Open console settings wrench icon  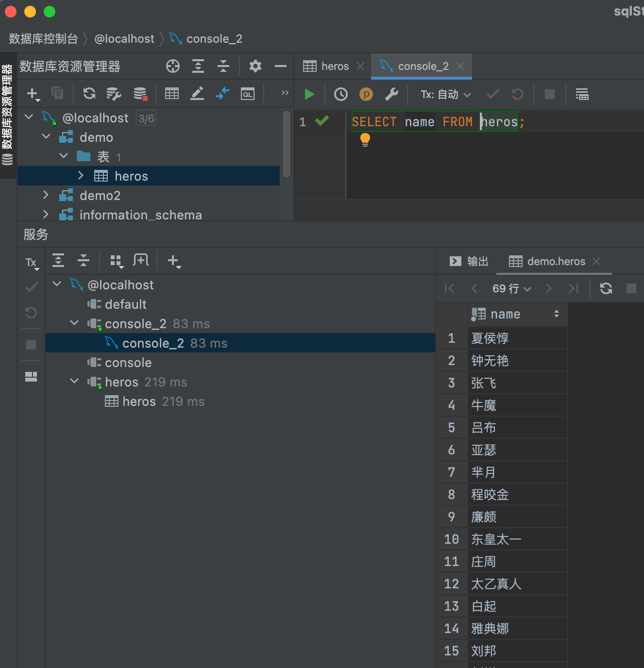coord(391,94)
